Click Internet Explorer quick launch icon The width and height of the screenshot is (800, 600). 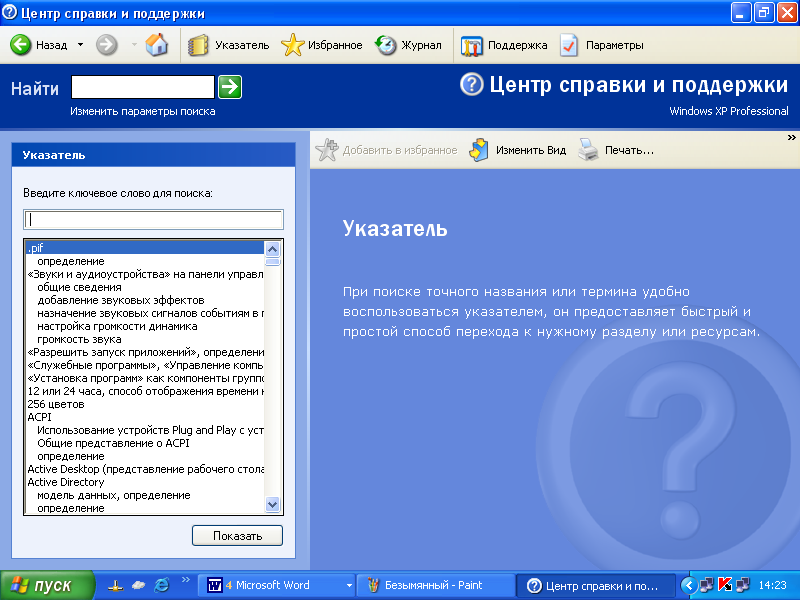162,585
